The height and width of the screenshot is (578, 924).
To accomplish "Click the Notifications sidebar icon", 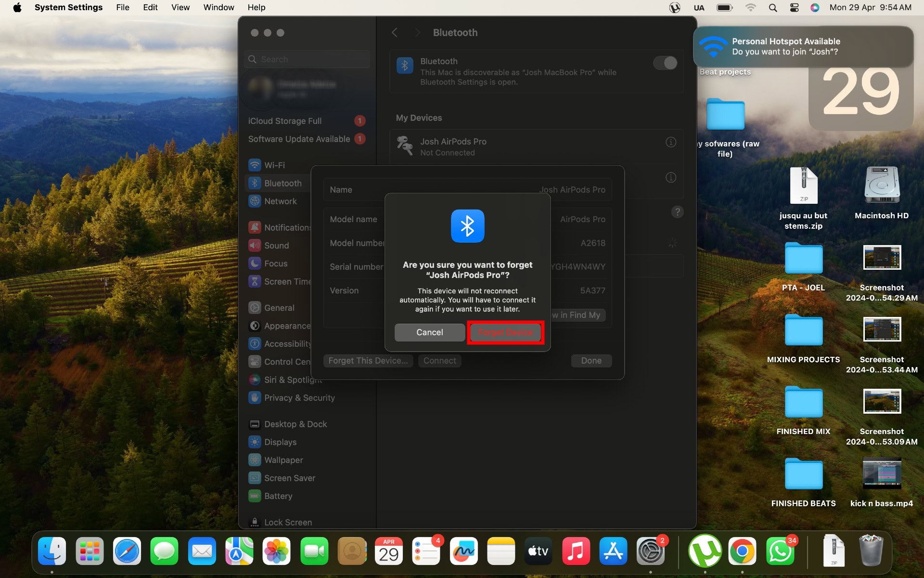I will pyautogui.click(x=255, y=227).
